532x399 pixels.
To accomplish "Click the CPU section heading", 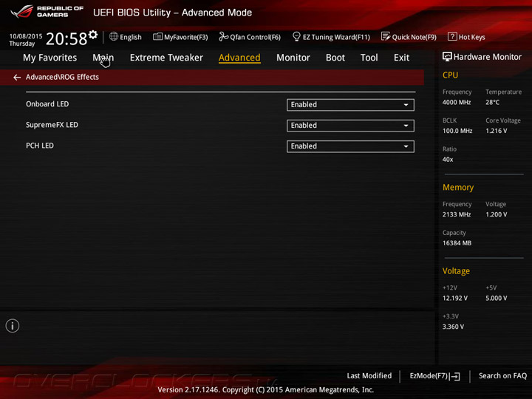I will 450,75.
